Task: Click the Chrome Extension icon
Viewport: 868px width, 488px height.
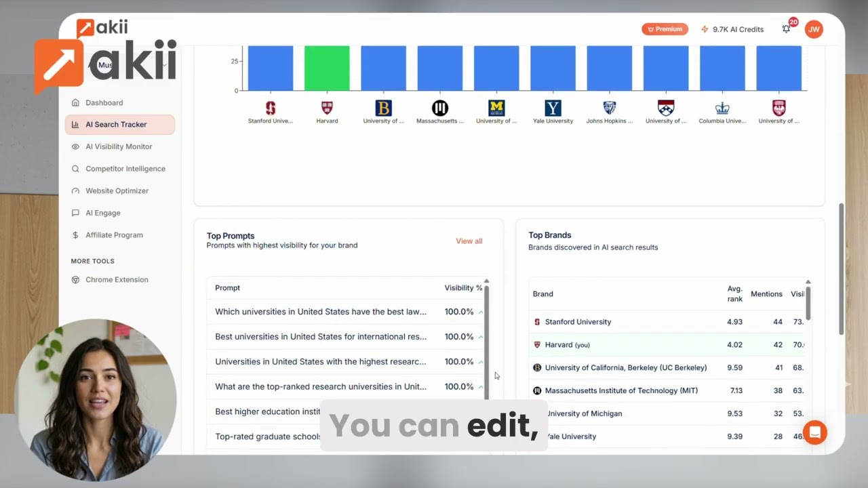Action: 75,280
